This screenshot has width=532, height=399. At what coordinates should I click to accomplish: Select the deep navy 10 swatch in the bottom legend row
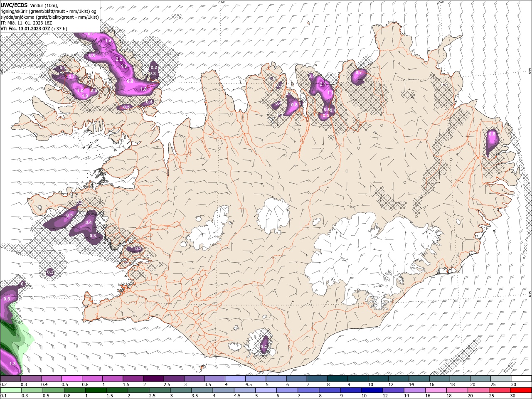tap(372, 390)
